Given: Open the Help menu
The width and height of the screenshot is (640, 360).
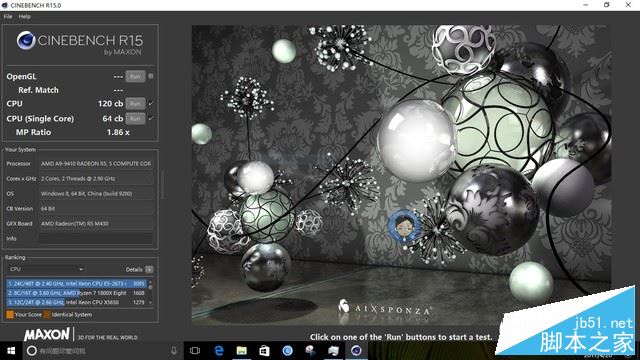Looking at the screenshot, I should click(x=24, y=16).
